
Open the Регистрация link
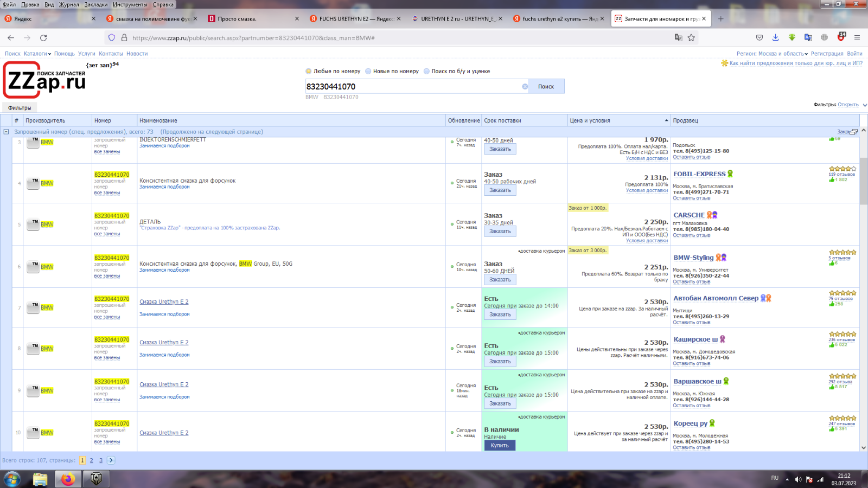tap(827, 54)
